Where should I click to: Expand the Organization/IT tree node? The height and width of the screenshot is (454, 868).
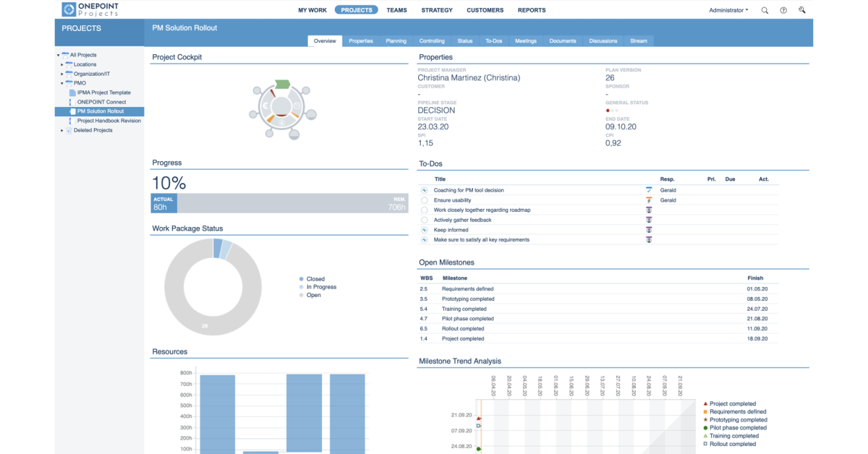point(61,74)
